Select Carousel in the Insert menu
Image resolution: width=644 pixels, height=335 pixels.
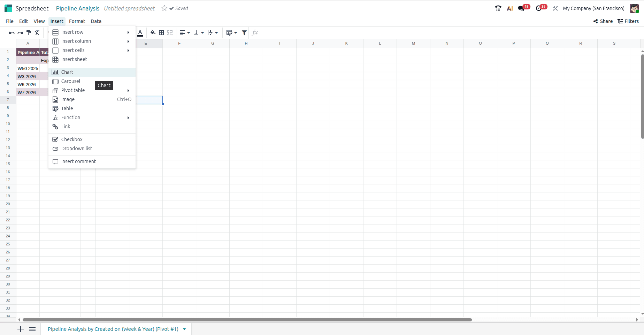point(92,81)
